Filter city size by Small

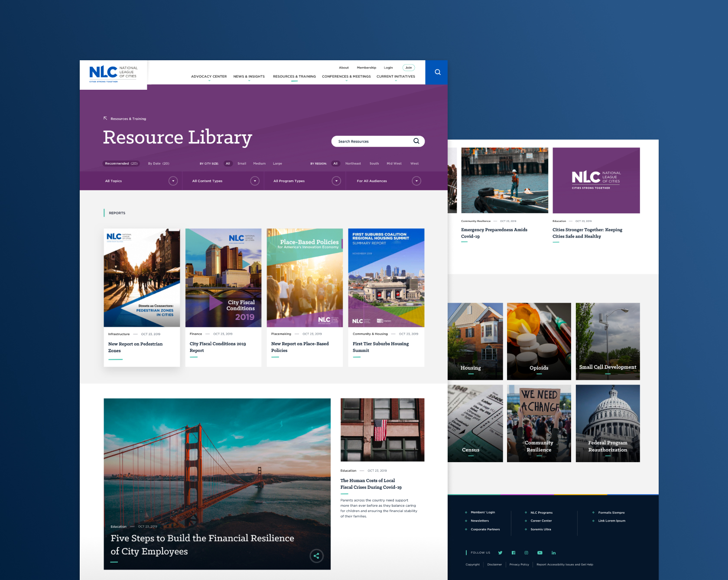click(242, 163)
